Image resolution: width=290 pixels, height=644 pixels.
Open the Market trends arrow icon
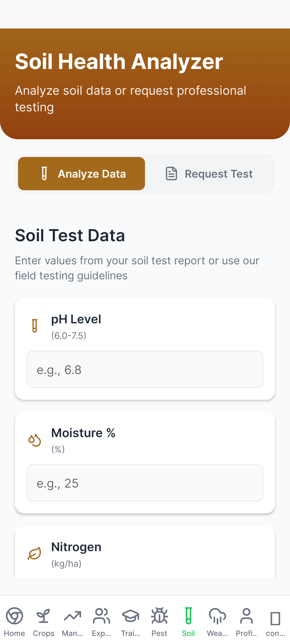pos(73,616)
